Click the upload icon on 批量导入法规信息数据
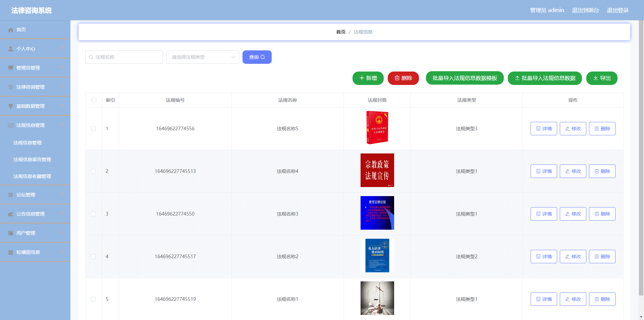 [x=517, y=78]
